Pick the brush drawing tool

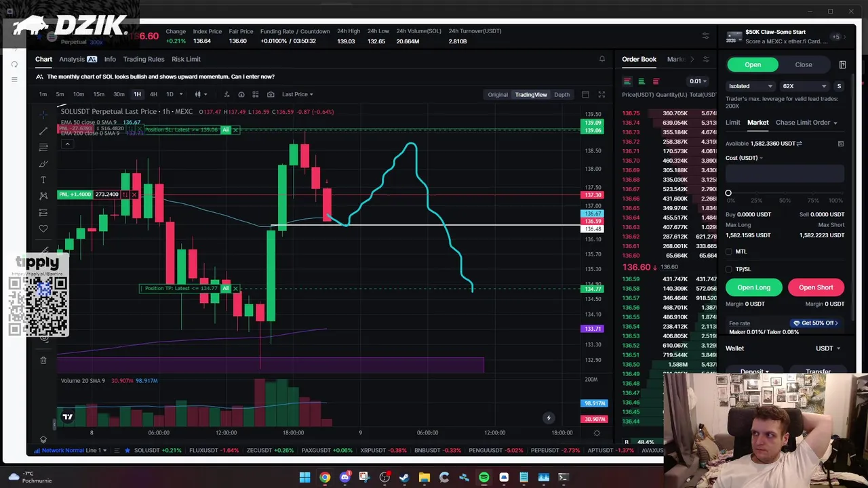click(x=43, y=163)
